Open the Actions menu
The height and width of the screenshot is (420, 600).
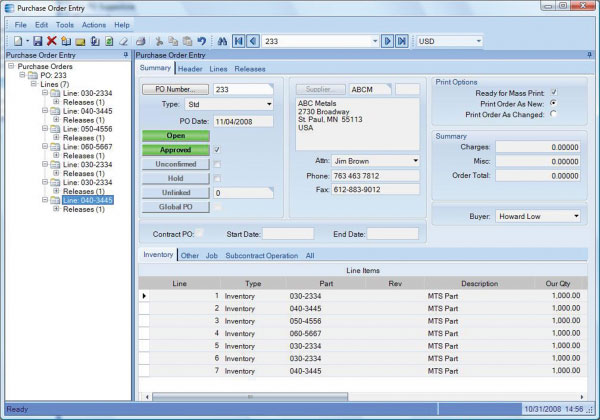94,24
